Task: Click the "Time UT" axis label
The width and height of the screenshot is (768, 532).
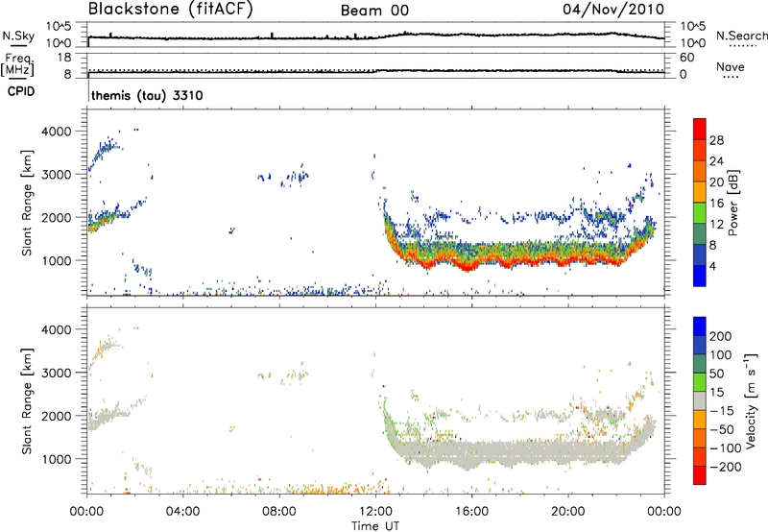Action: [x=375, y=526]
